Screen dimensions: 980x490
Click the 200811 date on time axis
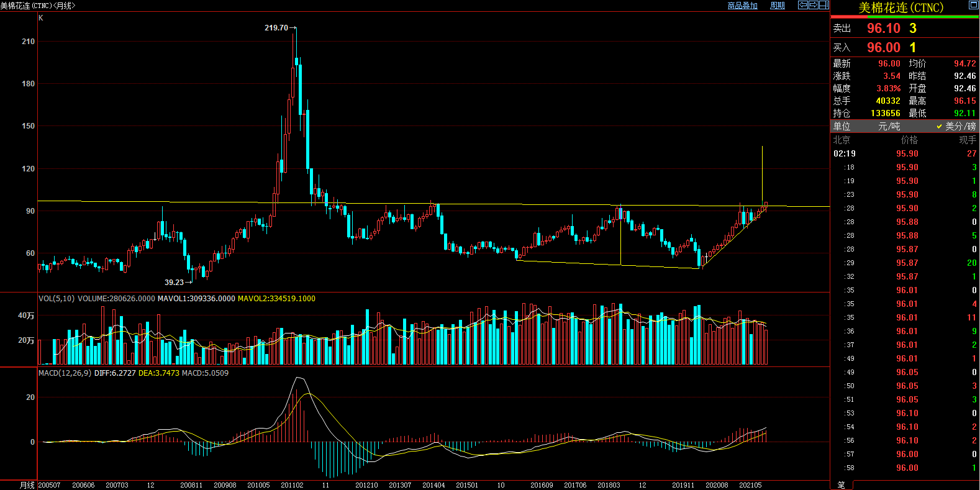(x=191, y=485)
